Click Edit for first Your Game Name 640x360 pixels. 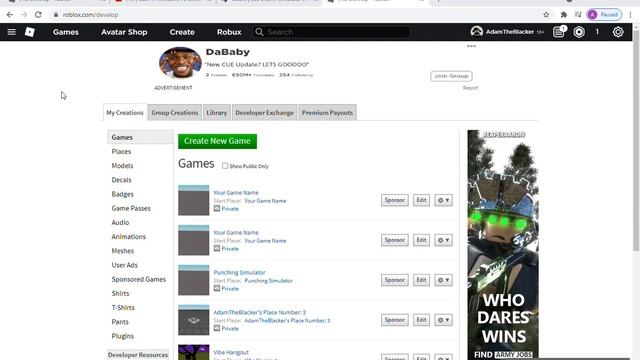[421, 200]
